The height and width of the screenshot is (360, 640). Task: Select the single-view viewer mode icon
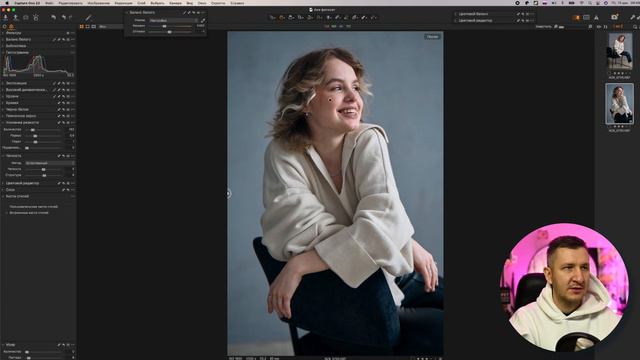88,27
